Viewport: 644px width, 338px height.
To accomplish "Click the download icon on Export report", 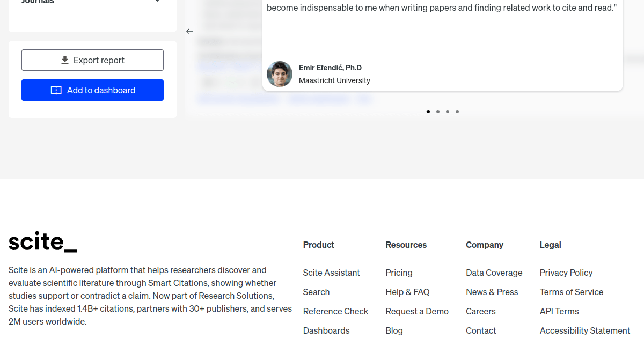I will point(65,60).
